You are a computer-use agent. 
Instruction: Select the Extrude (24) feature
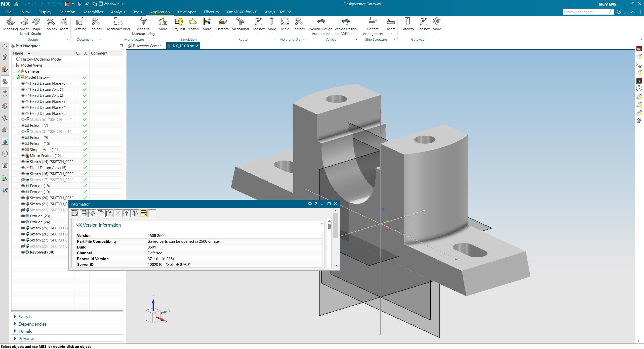(x=40, y=222)
